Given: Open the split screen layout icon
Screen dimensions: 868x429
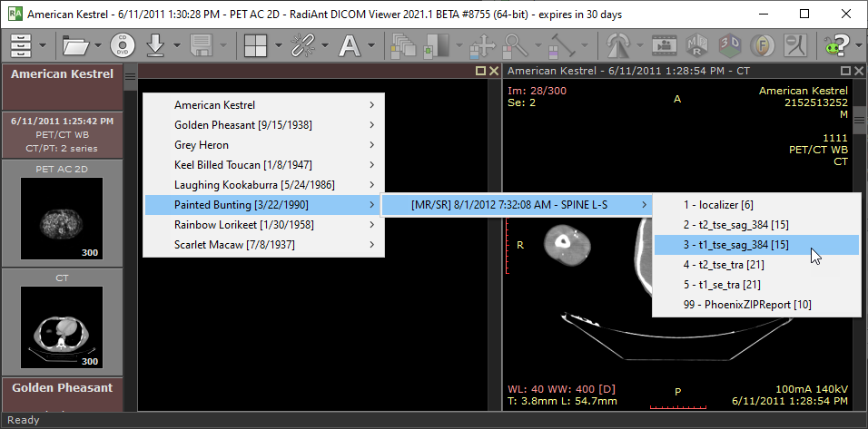Looking at the screenshot, I should pos(256,45).
